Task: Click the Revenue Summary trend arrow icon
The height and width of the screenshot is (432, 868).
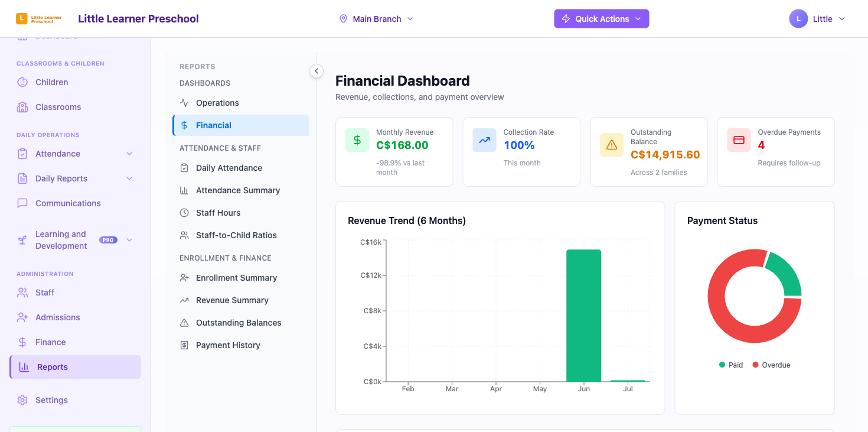Action: coord(184,300)
